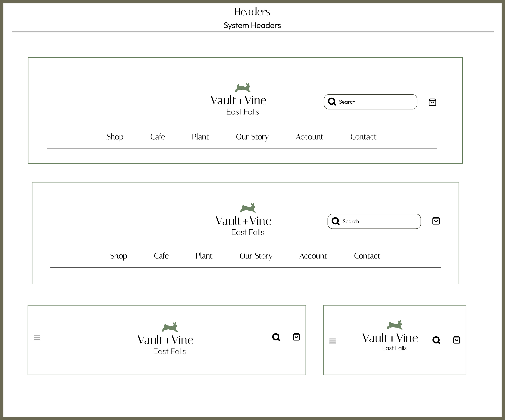
Task: Click Vault+Vine wordmark in second header
Action: click(x=243, y=221)
